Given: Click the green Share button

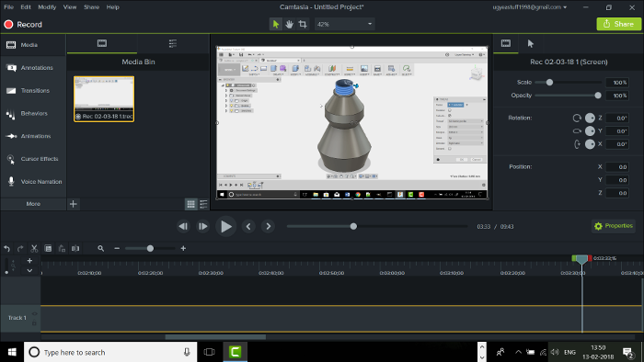Looking at the screenshot, I should 618,24.
